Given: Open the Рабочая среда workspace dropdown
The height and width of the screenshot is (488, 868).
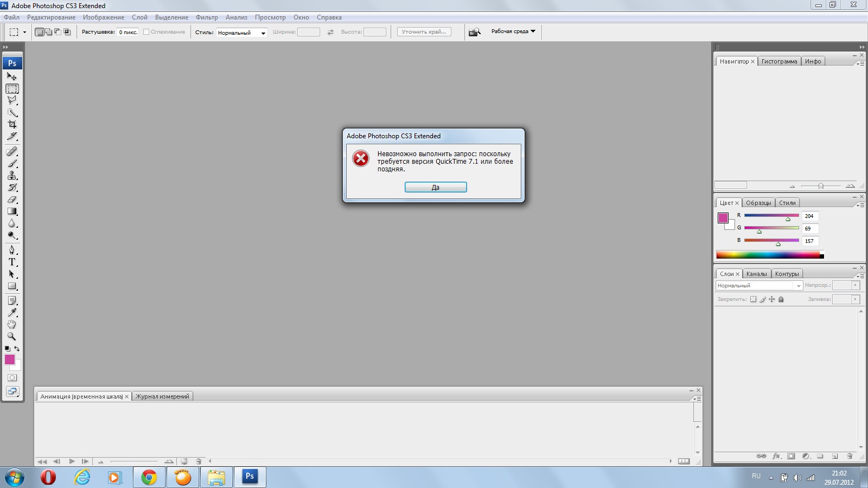Looking at the screenshot, I should 513,31.
